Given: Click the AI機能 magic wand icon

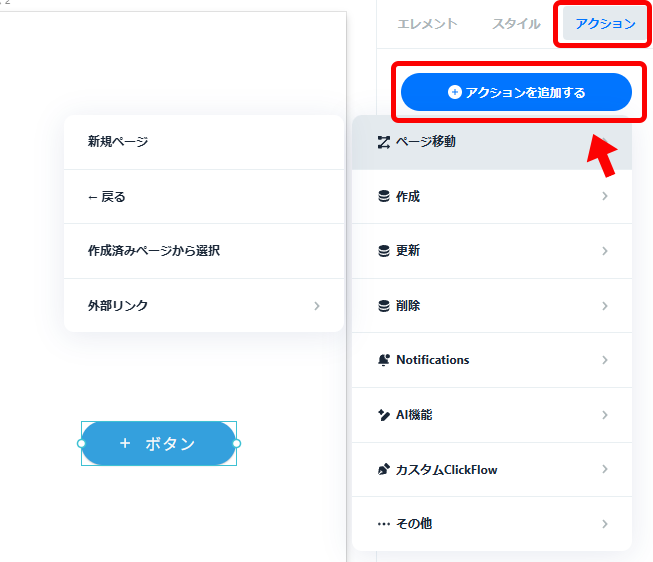Looking at the screenshot, I should [x=384, y=415].
